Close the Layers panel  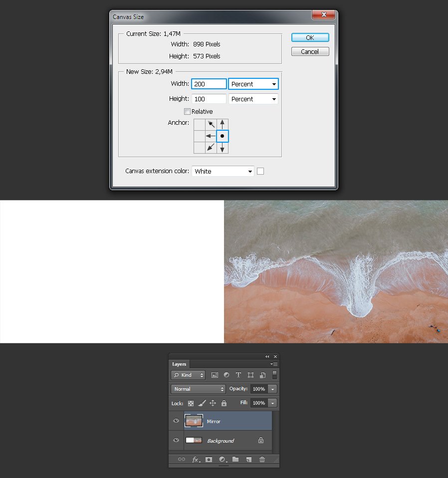(x=275, y=356)
